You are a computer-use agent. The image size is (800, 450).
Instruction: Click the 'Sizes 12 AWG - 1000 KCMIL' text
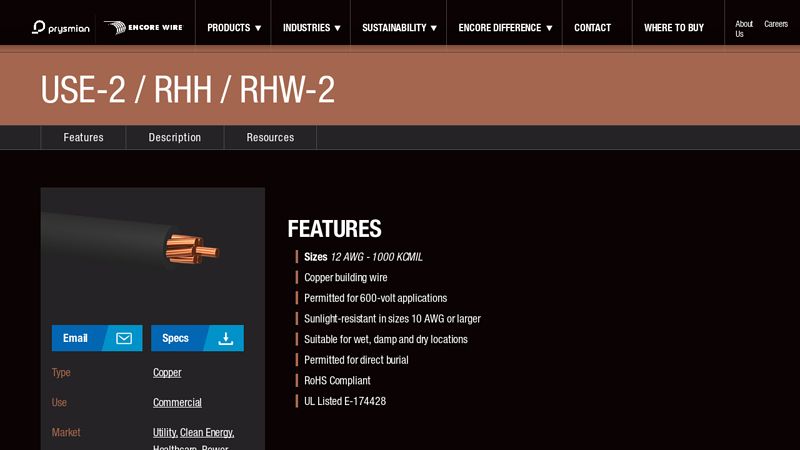tap(363, 257)
